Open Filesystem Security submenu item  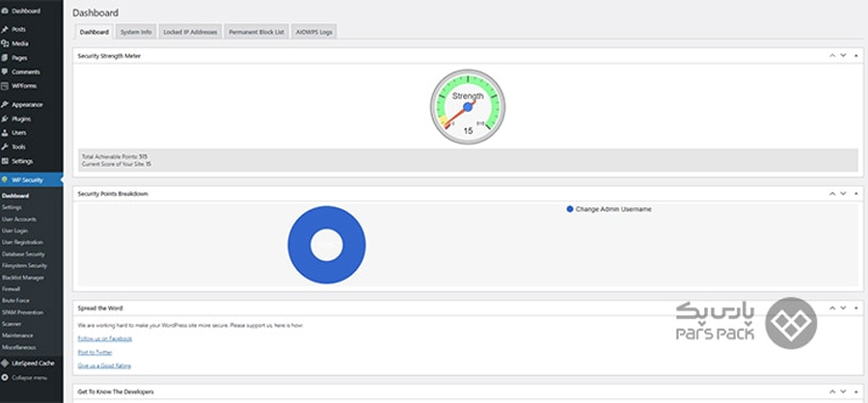pyautogui.click(x=24, y=266)
